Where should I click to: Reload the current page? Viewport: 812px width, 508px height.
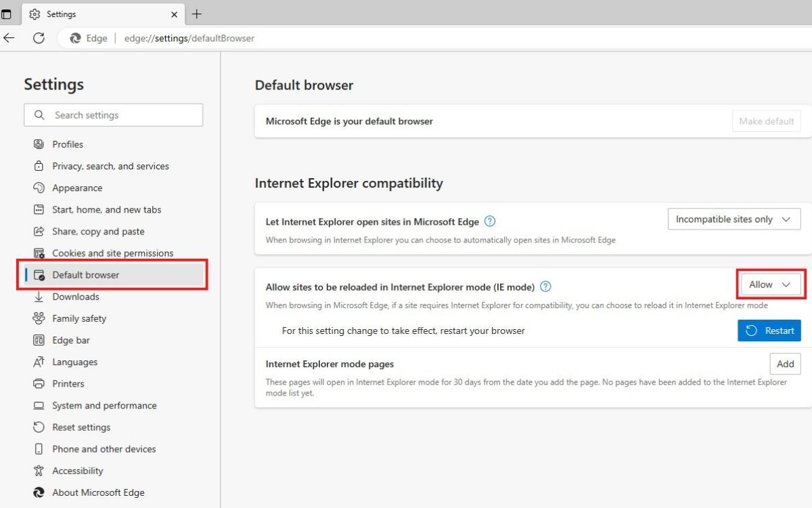(x=39, y=38)
